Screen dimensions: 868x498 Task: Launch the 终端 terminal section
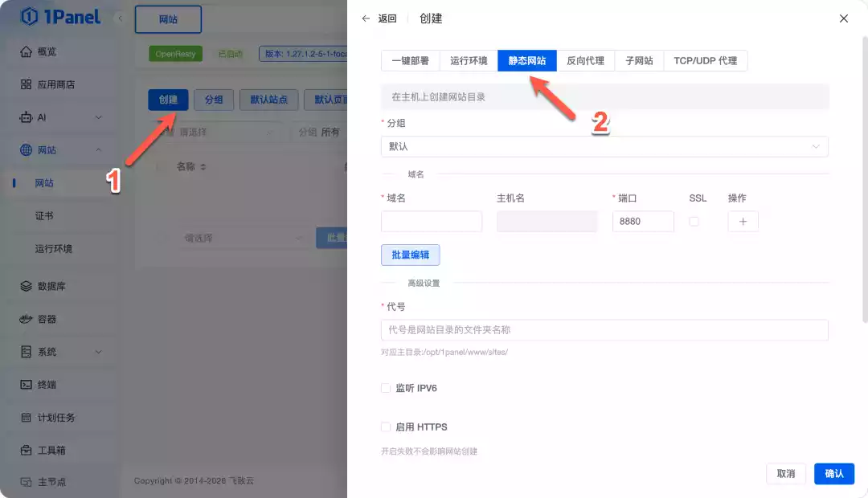[47, 384]
